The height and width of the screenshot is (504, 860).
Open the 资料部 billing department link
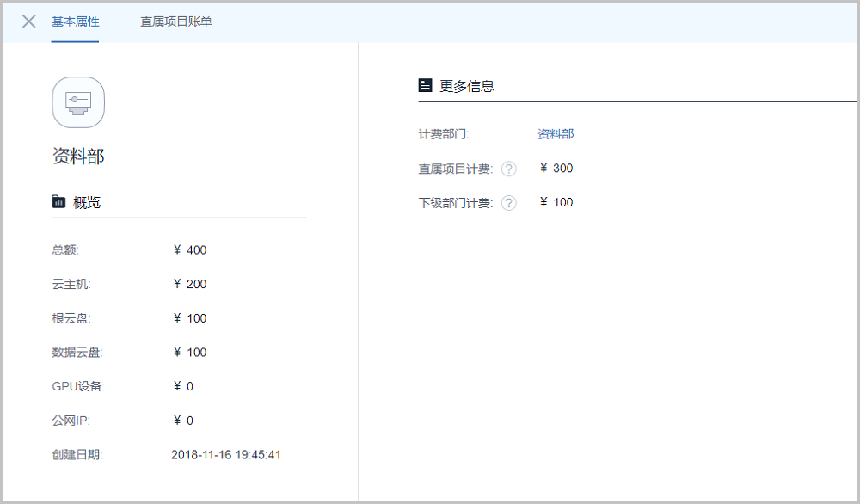click(x=556, y=134)
